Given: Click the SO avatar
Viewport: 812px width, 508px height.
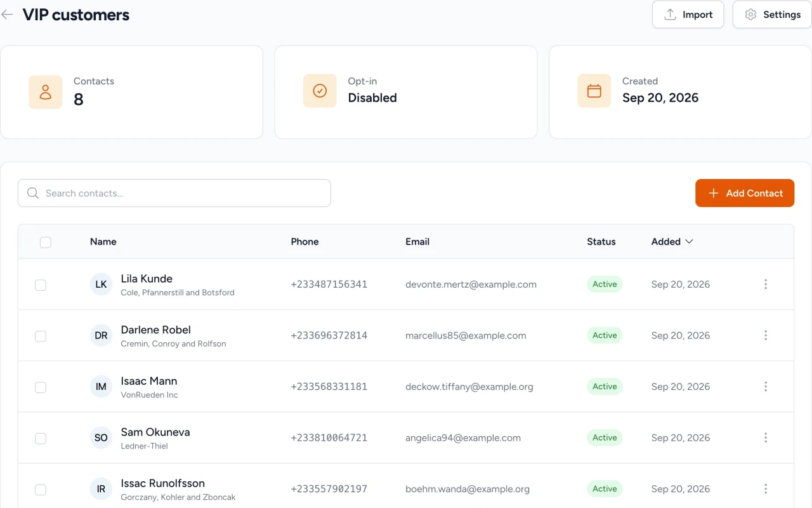Looking at the screenshot, I should pos(101,438).
